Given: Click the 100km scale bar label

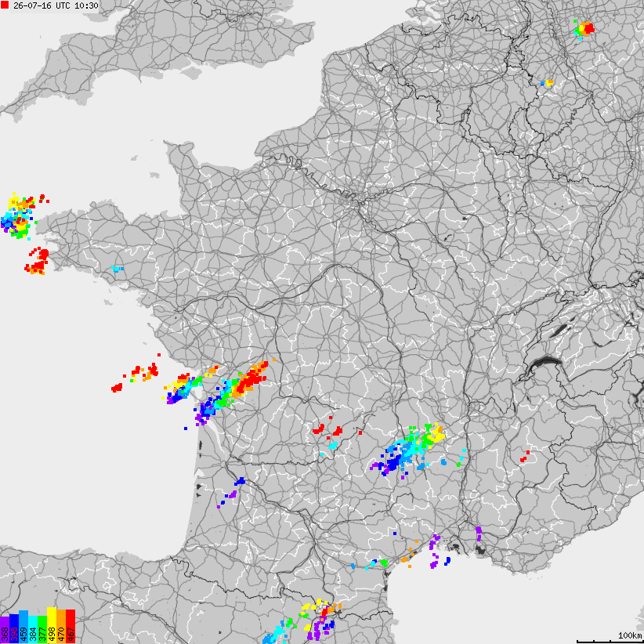Looking at the screenshot, I should pyautogui.click(x=630, y=636).
